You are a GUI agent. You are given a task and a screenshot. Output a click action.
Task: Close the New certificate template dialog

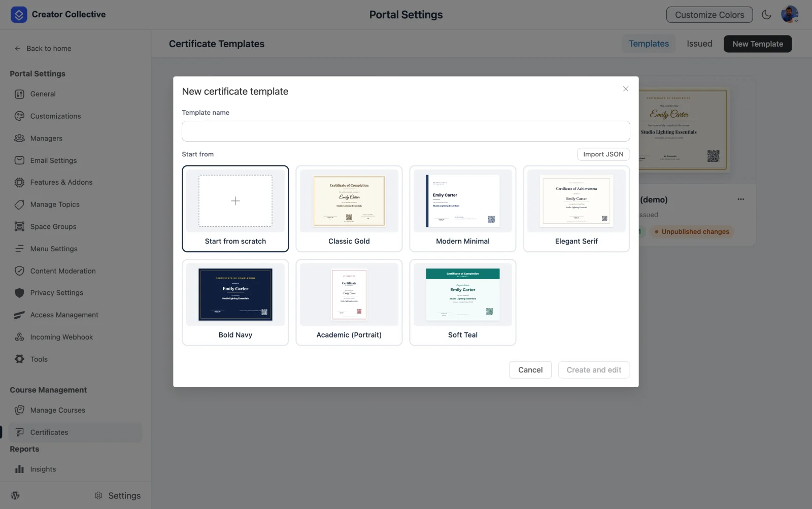[626, 89]
